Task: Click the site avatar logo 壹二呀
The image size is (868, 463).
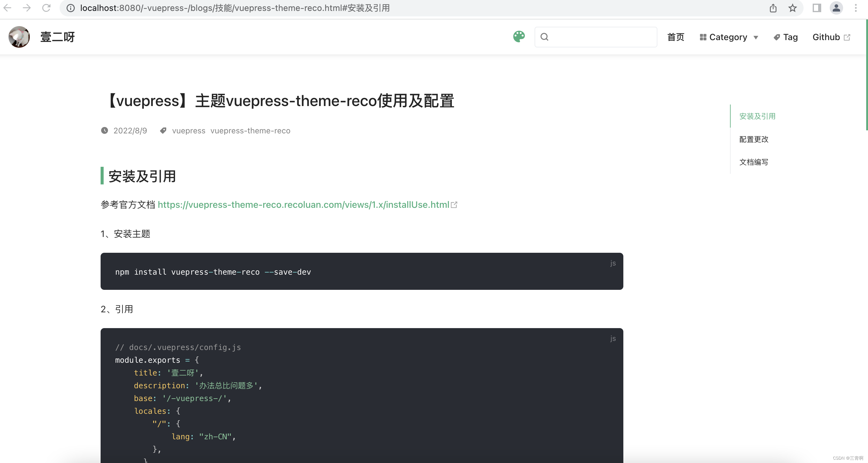Action: coord(19,37)
